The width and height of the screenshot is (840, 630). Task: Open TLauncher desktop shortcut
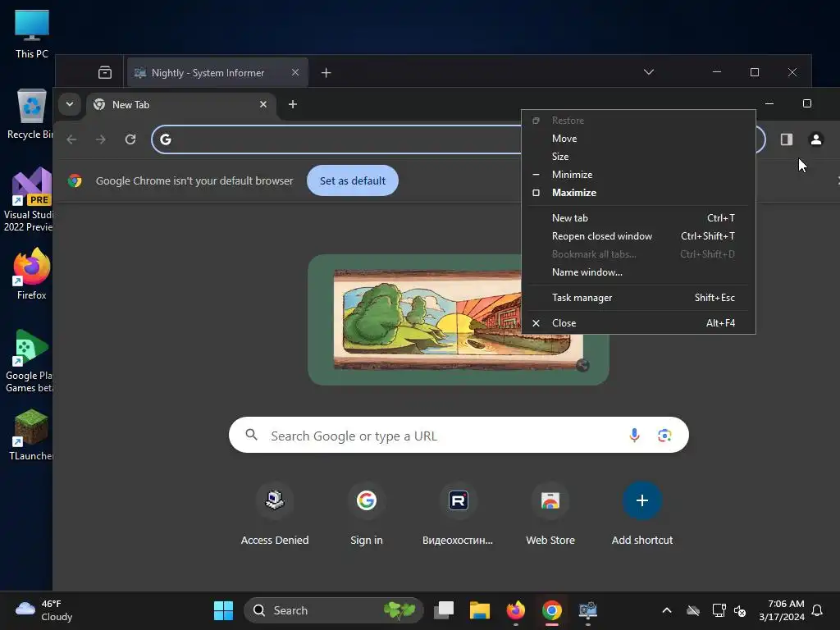[x=31, y=435]
